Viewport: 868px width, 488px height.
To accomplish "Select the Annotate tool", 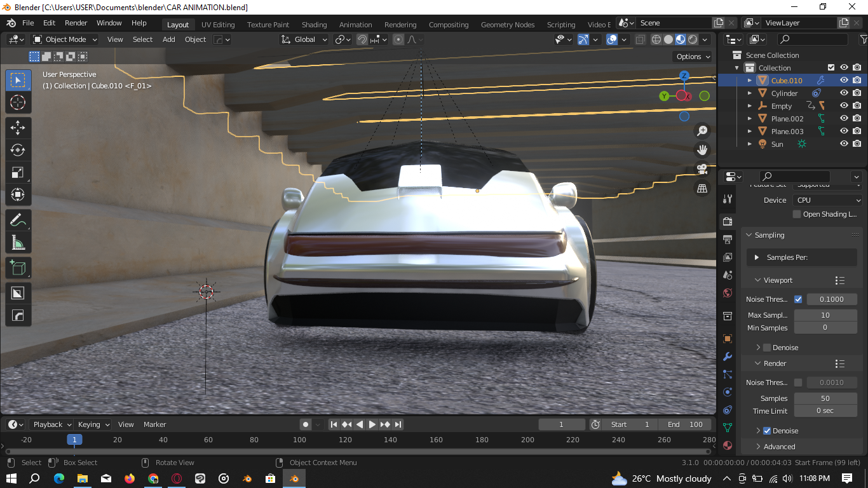I will [18, 220].
